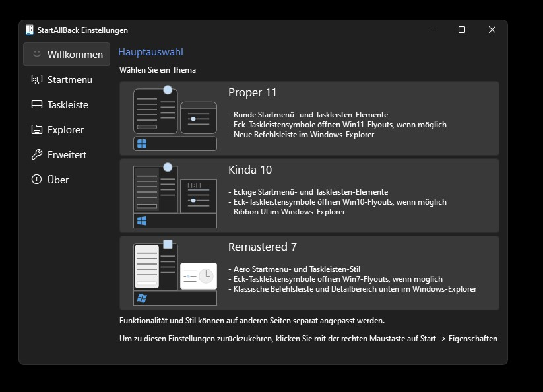Choose the Remastered 7 theme title
The image size is (543, 392).
tap(262, 247)
